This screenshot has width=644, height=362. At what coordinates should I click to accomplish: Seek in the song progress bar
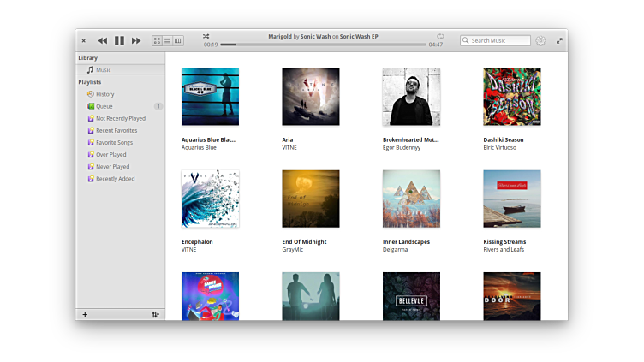[x=323, y=45]
